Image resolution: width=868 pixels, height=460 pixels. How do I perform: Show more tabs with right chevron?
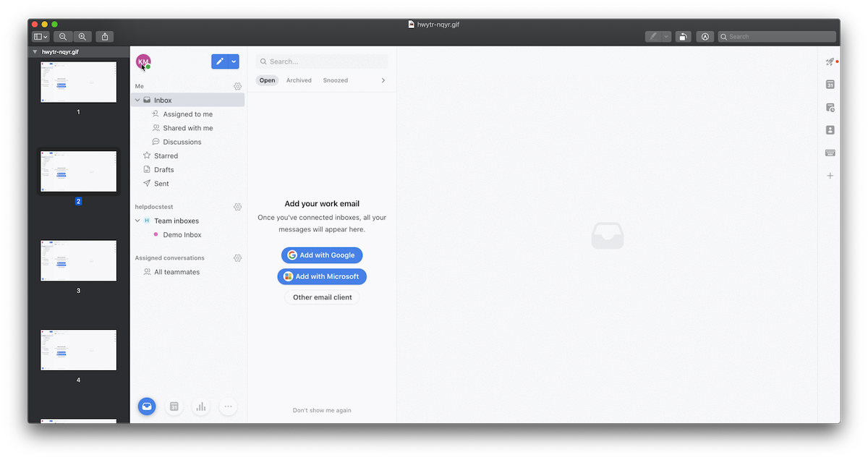pos(383,80)
